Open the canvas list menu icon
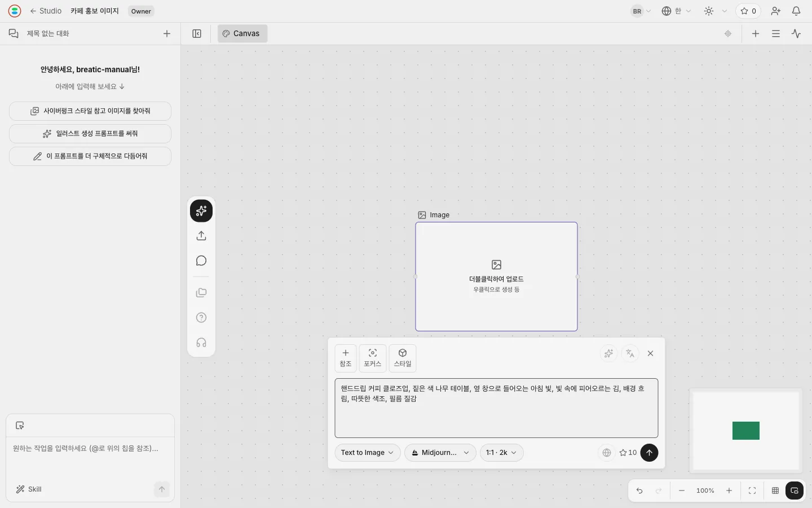 776,33
